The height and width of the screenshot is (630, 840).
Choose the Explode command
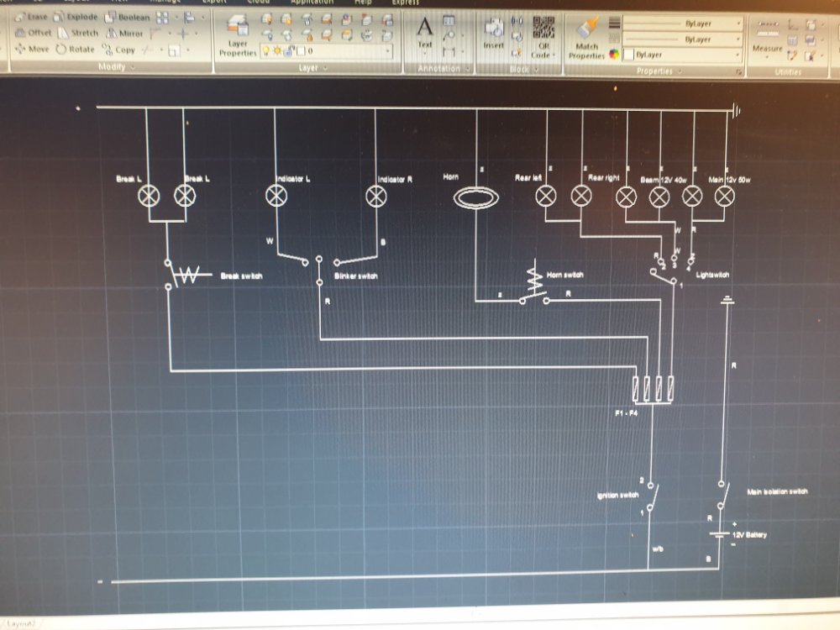pos(76,17)
